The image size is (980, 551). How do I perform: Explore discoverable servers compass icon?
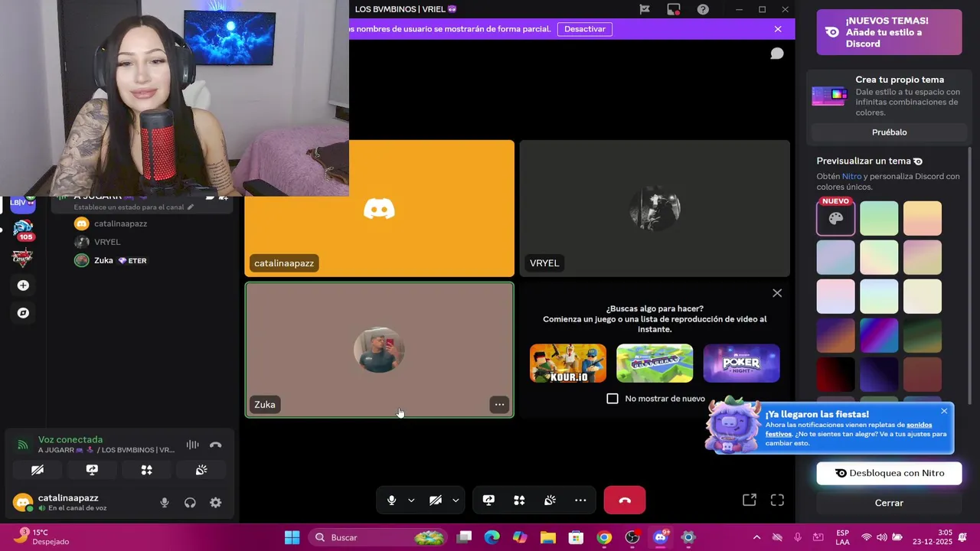tap(23, 313)
